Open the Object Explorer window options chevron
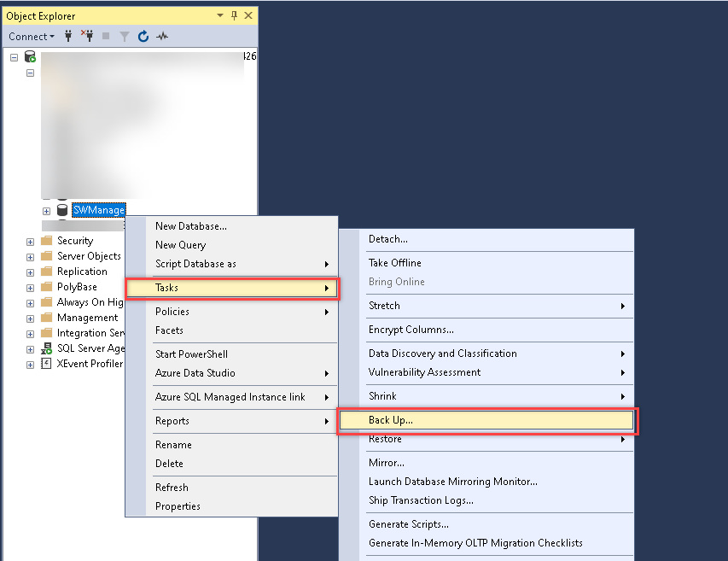Viewport: 728px width, 561px height. pyautogui.click(x=219, y=15)
